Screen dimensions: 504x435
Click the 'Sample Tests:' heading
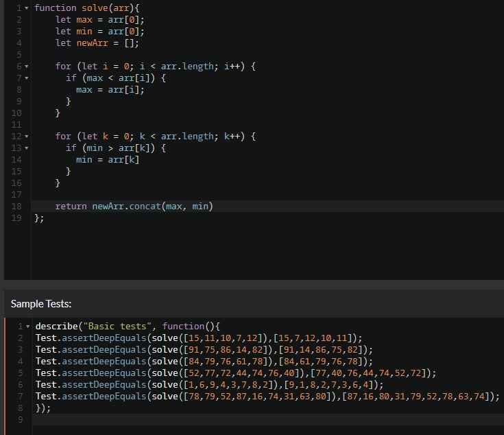(41, 304)
